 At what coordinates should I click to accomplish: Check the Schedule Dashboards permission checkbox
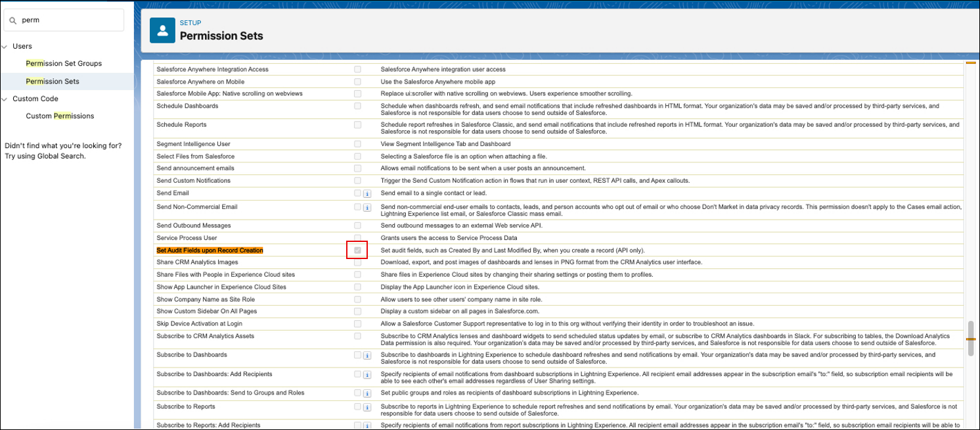click(x=357, y=106)
